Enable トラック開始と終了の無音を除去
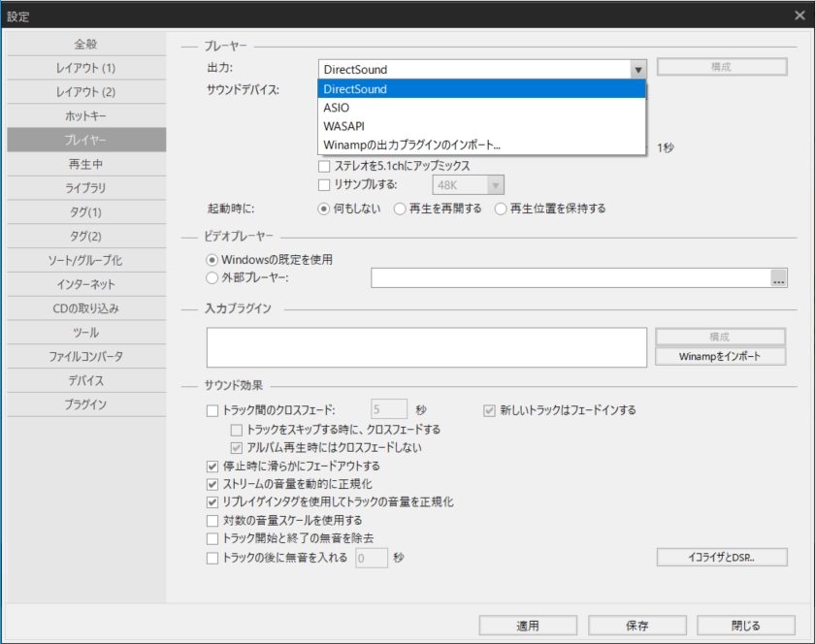Viewport: 815px width, 644px height. (212, 537)
